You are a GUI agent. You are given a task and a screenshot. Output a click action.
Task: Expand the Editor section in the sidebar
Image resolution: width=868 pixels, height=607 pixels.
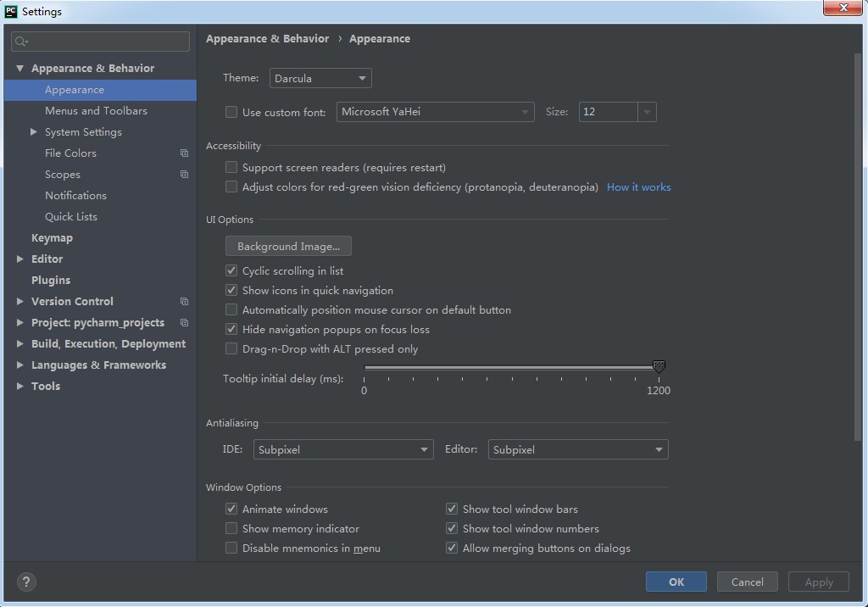click(20, 259)
